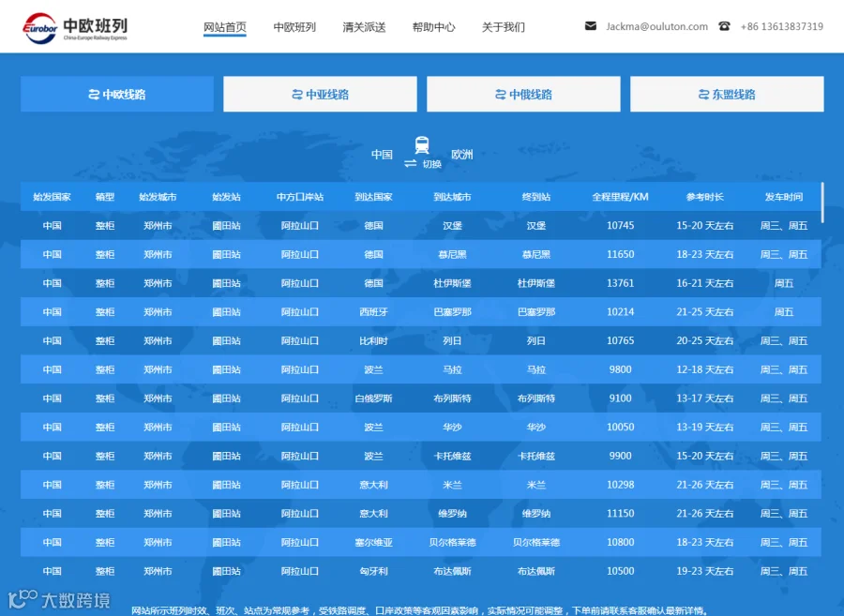Go to 中欧班列 navigation item
Viewport: 844px width, 616px height.
point(294,27)
